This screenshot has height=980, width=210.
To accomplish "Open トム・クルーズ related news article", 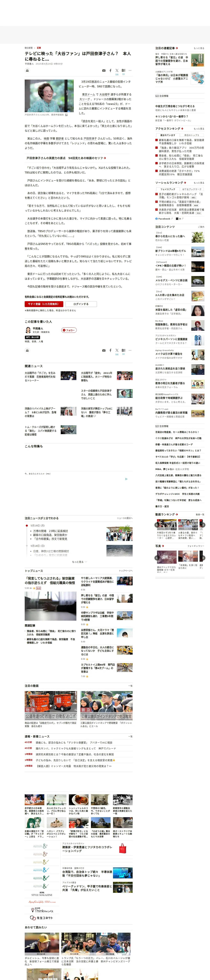I will [40, 431].
